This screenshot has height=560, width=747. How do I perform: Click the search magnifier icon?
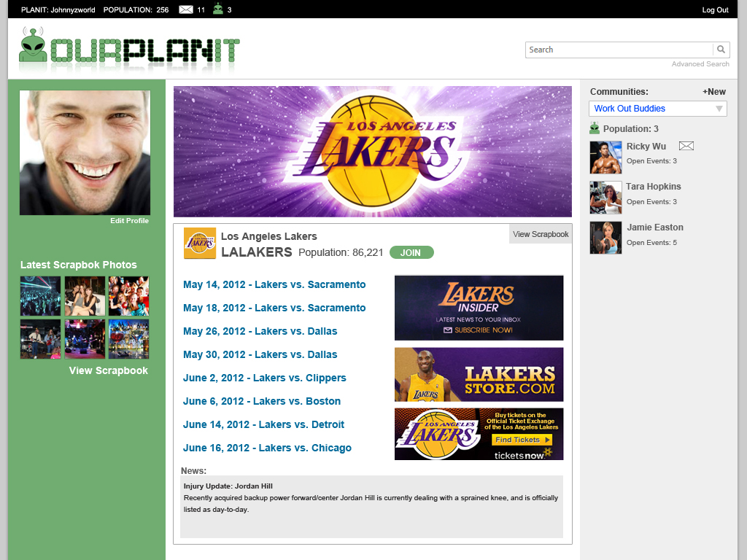point(721,50)
